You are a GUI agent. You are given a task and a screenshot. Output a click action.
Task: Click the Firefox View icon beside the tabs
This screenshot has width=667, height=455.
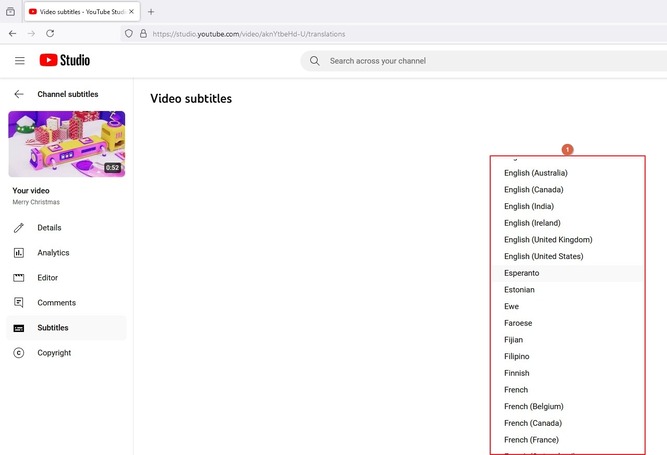coord(11,12)
